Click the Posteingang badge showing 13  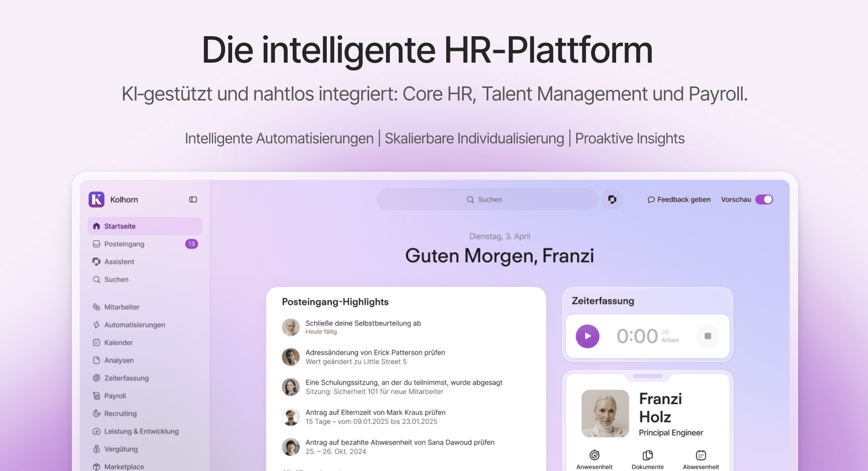pyautogui.click(x=191, y=244)
